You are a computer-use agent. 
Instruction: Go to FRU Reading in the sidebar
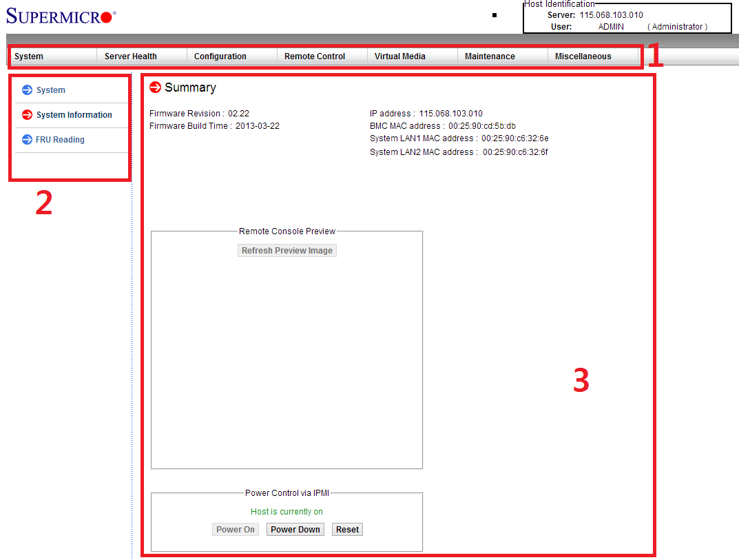(60, 140)
